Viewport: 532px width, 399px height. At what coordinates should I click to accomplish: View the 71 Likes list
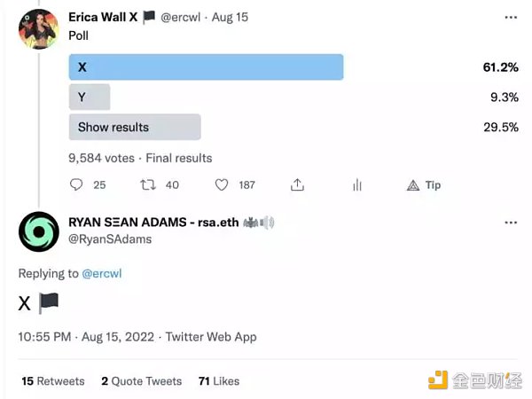click(219, 380)
